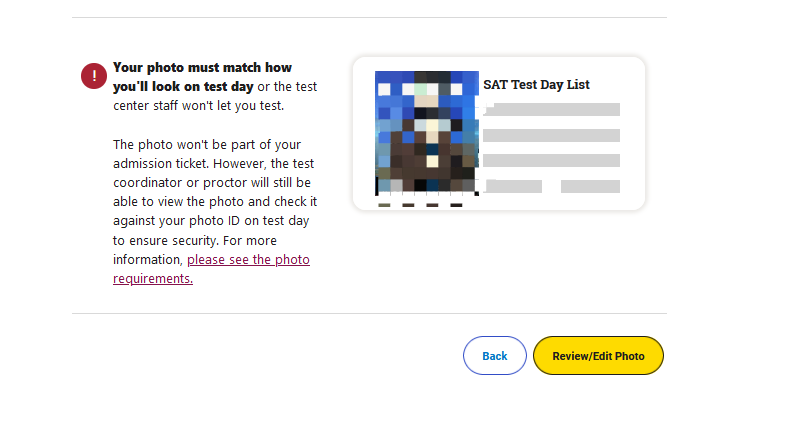The width and height of the screenshot is (790, 437).
Task: Click the small dark dashes beneath sample photo
Action: coord(420,205)
